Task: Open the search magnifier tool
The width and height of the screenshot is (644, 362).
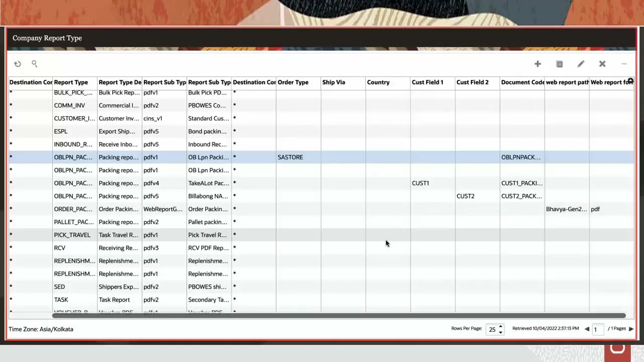Action: click(x=34, y=63)
